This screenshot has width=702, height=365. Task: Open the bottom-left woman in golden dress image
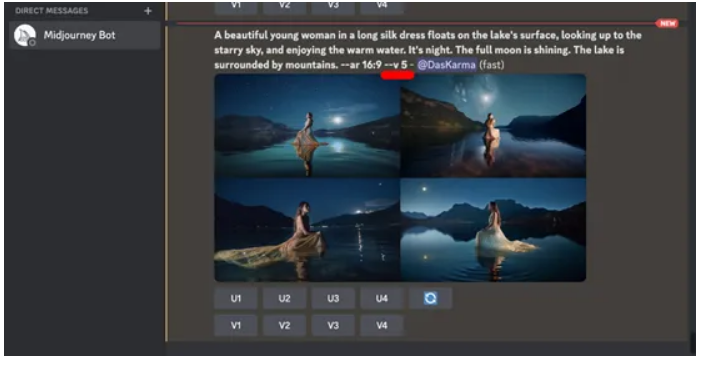click(307, 230)
